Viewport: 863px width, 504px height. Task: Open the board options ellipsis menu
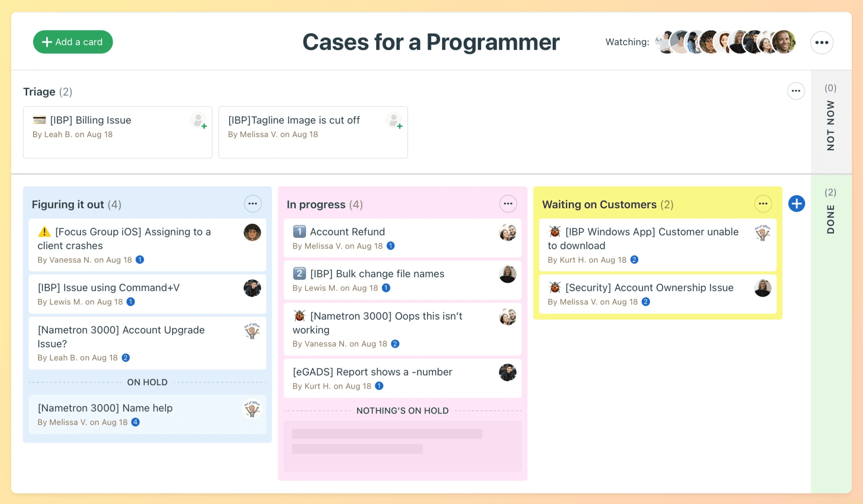coord(822,42)
